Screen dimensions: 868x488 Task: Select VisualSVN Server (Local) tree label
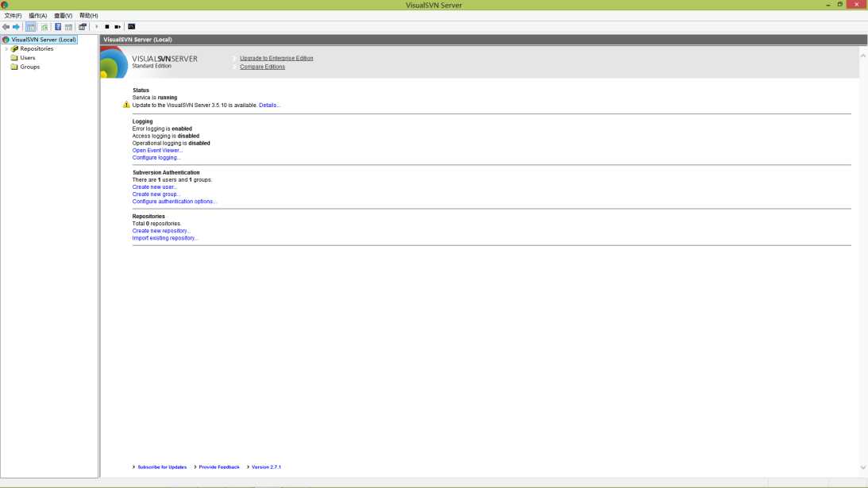coord(44,40)
